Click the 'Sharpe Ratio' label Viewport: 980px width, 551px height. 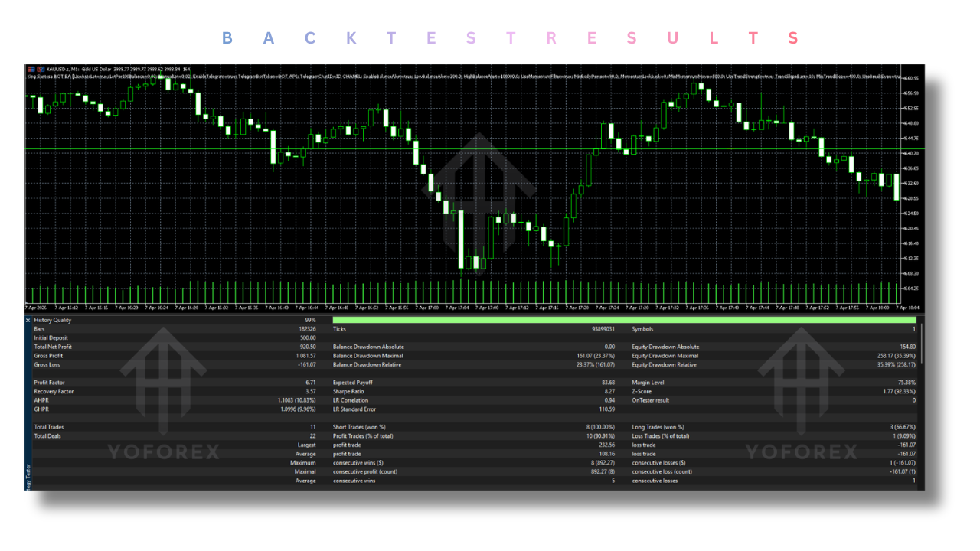(349, 392)
